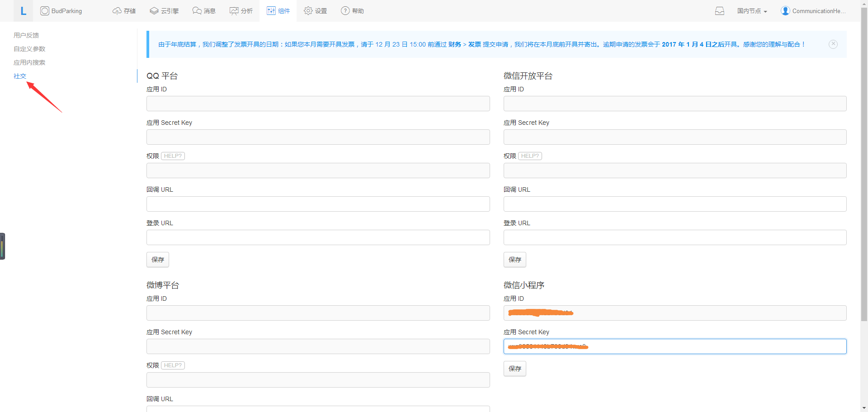Focus the 微信开放平台 登录 URL field
The height and width of the screenshot is (412, 868).
tap(675, 237)
